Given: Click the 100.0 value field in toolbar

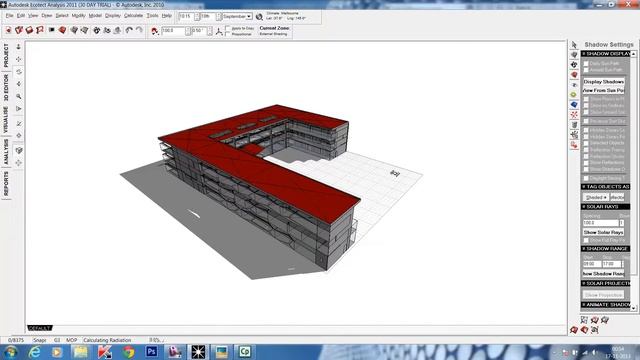Looking at the screenshot, I should (x=173, y=31).
